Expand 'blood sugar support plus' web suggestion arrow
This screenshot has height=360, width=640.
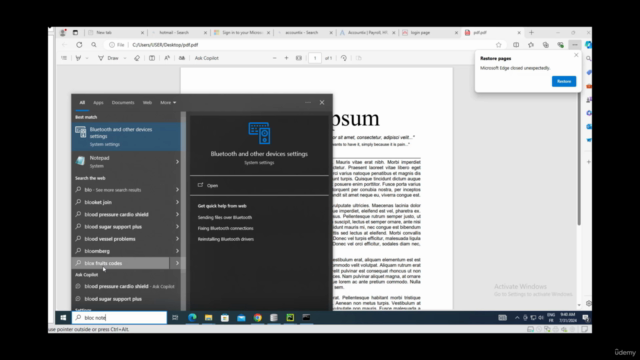click(177, 227)
